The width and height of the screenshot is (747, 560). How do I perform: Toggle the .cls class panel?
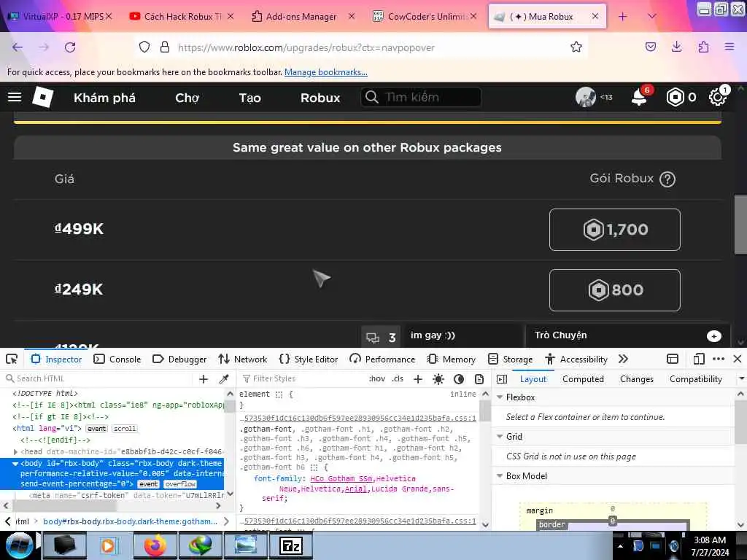398,379
